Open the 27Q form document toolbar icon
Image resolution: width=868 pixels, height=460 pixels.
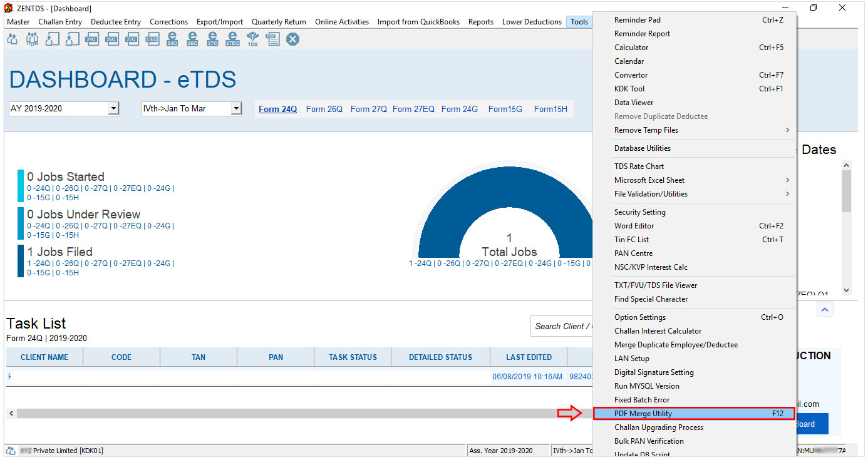click(132, 39)
